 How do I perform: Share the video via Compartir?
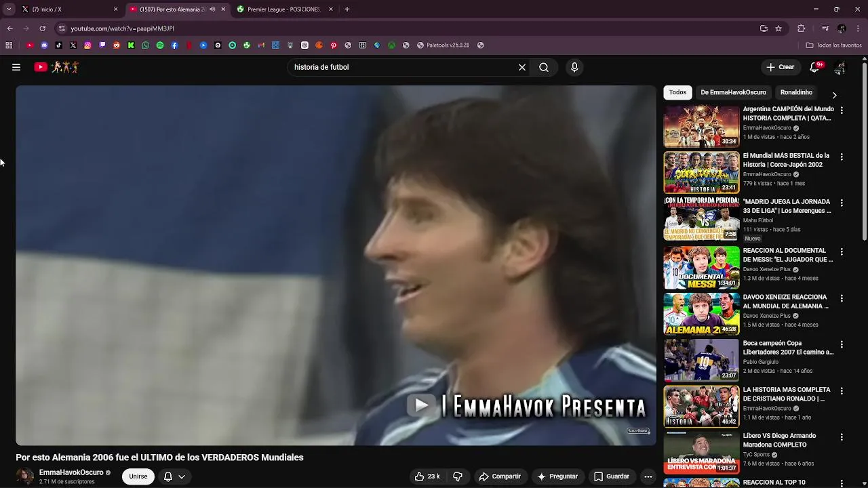pyautogui.click(x=500, y=476)
